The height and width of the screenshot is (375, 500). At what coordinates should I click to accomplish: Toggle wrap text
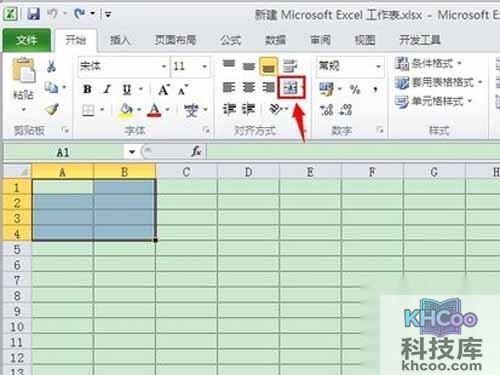click(290, 66)
